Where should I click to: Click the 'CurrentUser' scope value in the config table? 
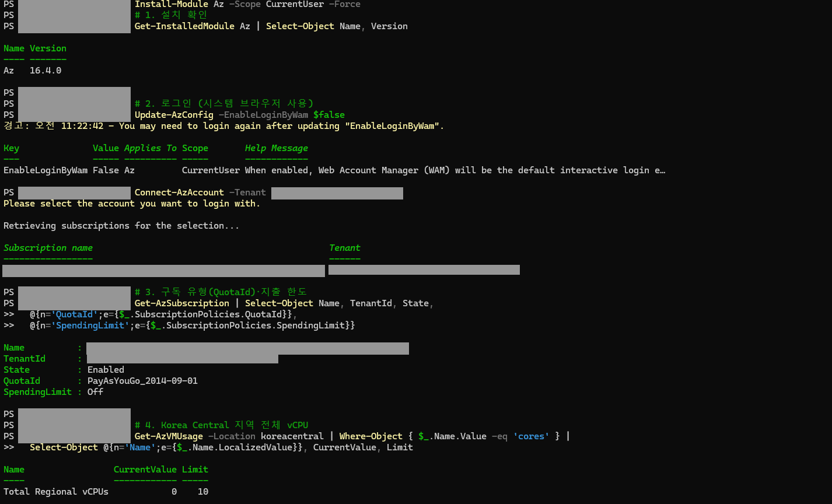coord(211,170)
